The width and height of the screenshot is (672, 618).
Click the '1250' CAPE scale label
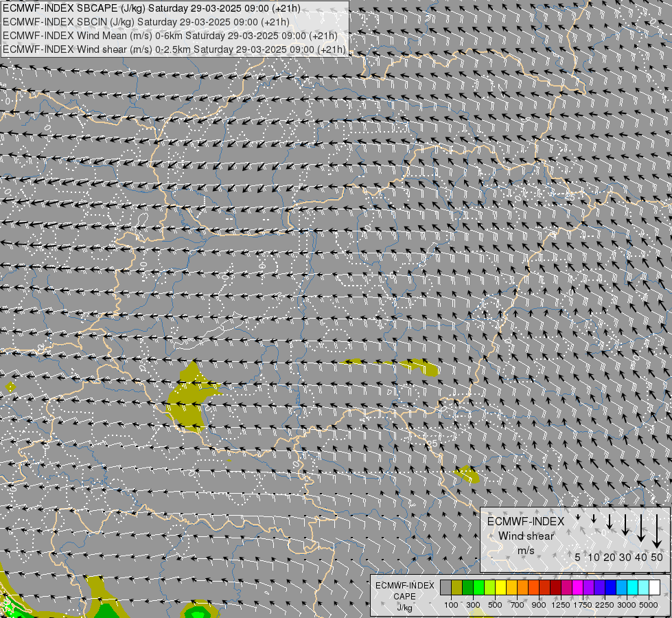click(561, 605)
